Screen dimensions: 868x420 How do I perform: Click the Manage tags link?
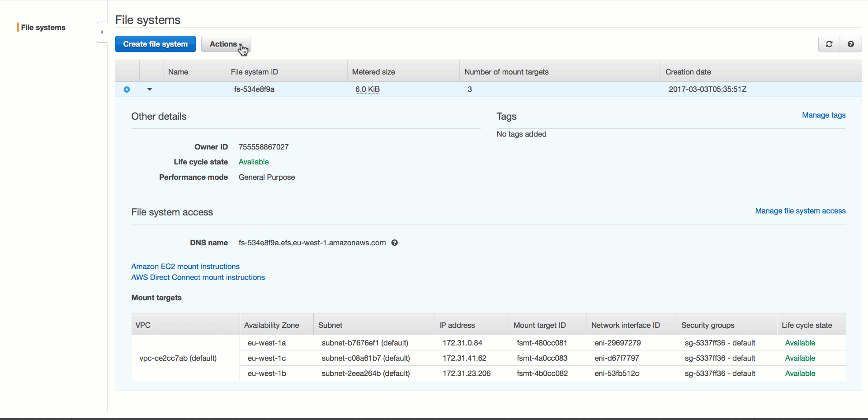(x=823, y=115)
